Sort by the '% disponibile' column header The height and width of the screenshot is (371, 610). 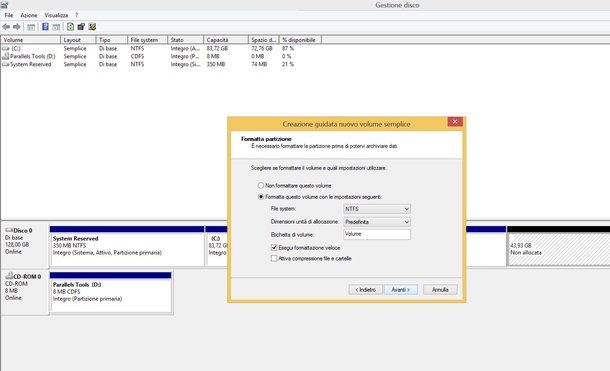click(x=300, y=40)
